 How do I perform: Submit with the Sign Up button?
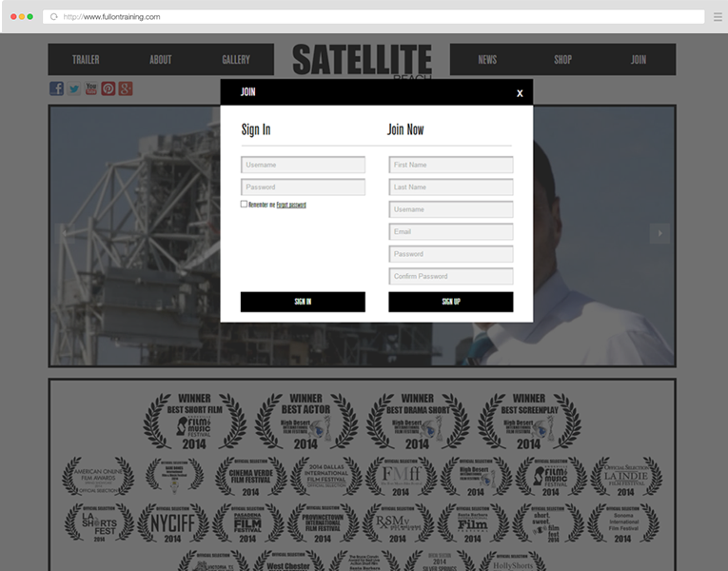click(451, 302)
